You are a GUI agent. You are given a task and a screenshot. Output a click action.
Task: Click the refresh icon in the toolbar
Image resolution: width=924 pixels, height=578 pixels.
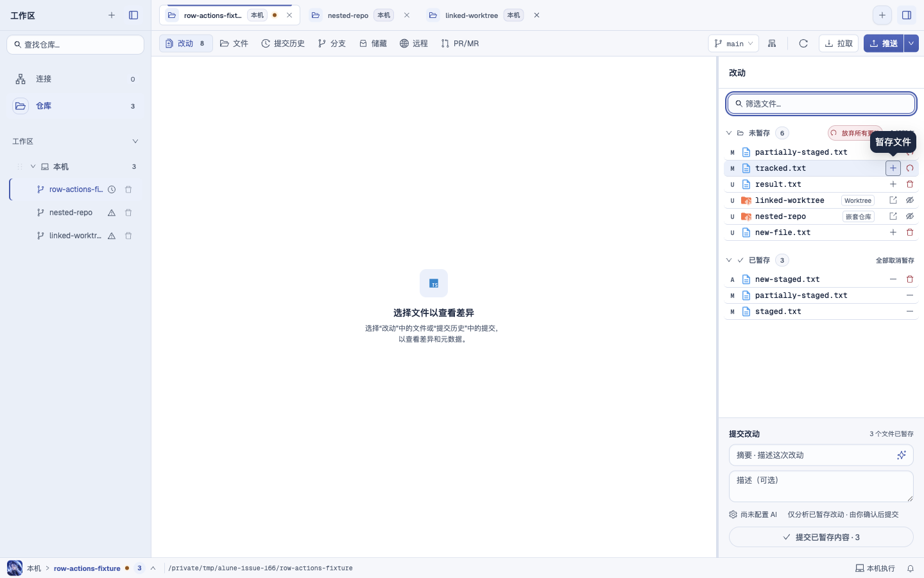pyautogui.click(x=803, y=44)
